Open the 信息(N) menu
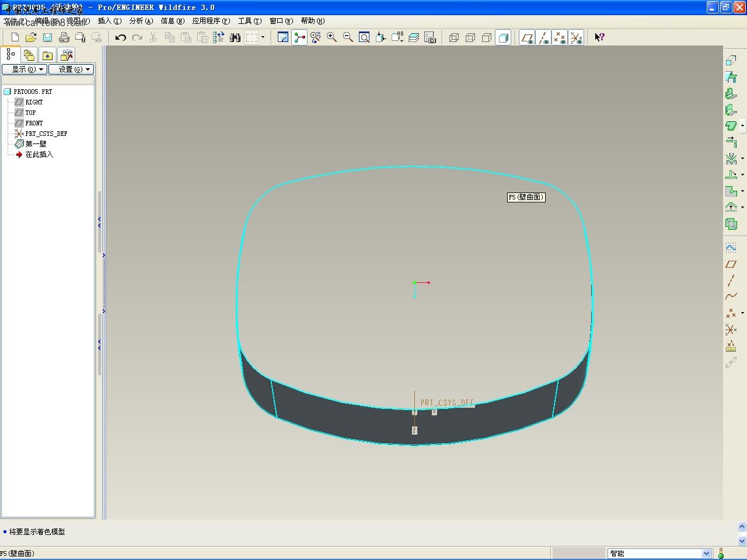This screenshot has height=560, width=747. coord(173,21)
